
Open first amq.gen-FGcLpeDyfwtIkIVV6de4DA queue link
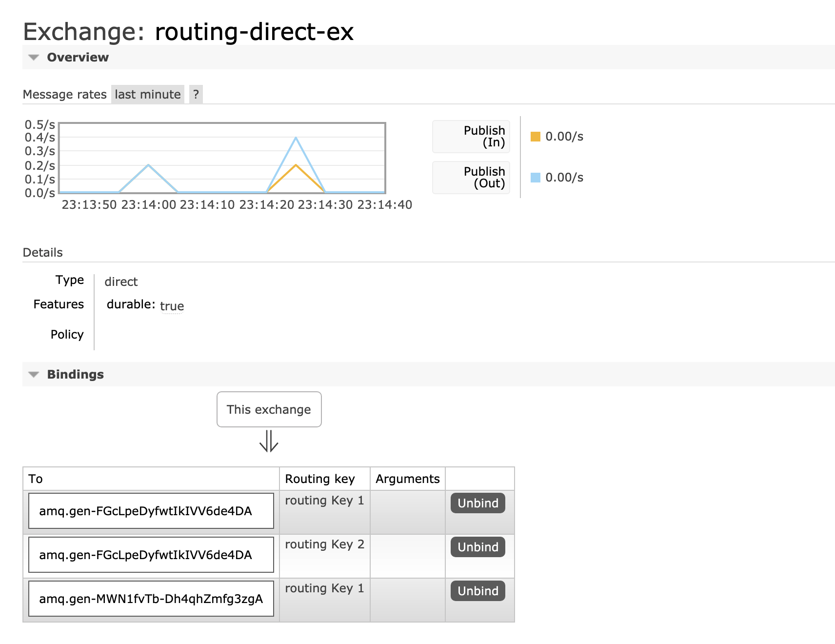[145, 511]
